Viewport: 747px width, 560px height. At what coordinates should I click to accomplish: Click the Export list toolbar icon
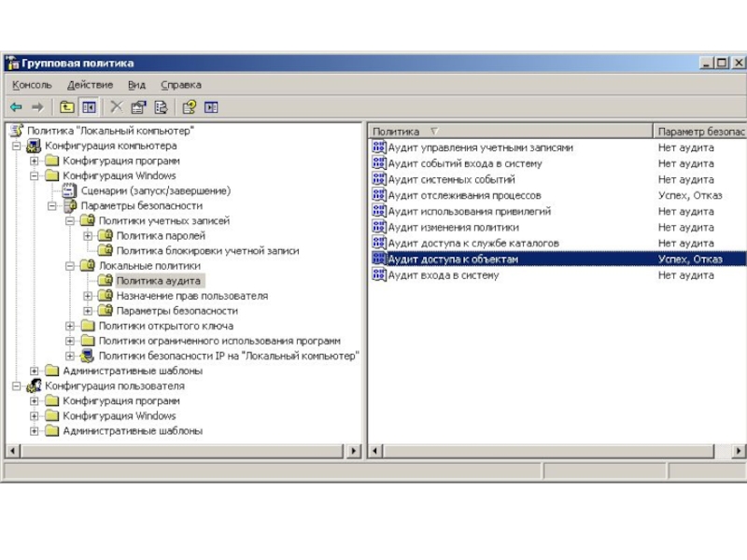[161, 107]
